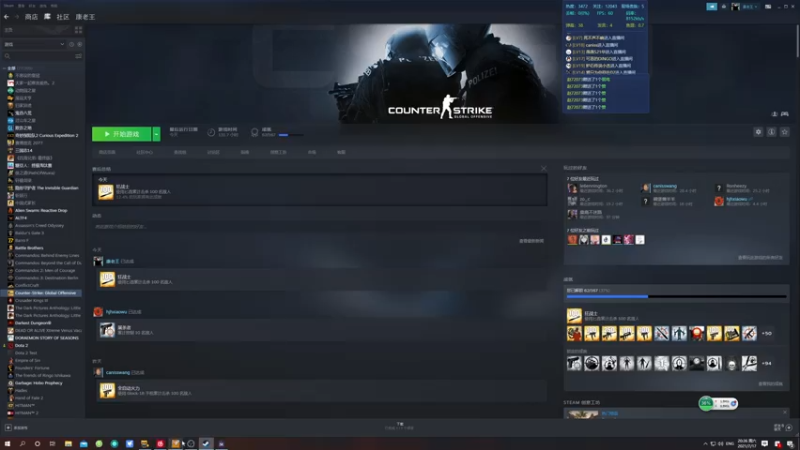
Task: Open Windows Start menu
Action: pos(7,444)
